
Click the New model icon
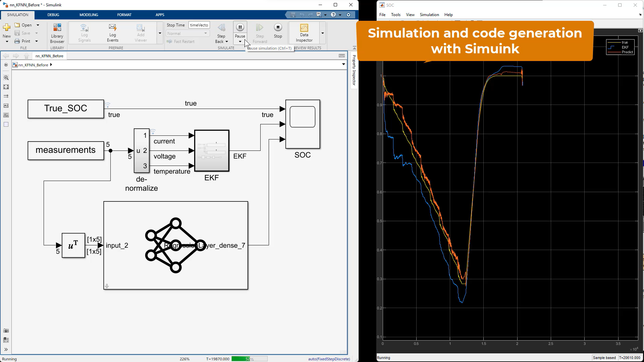coord(7,27)
